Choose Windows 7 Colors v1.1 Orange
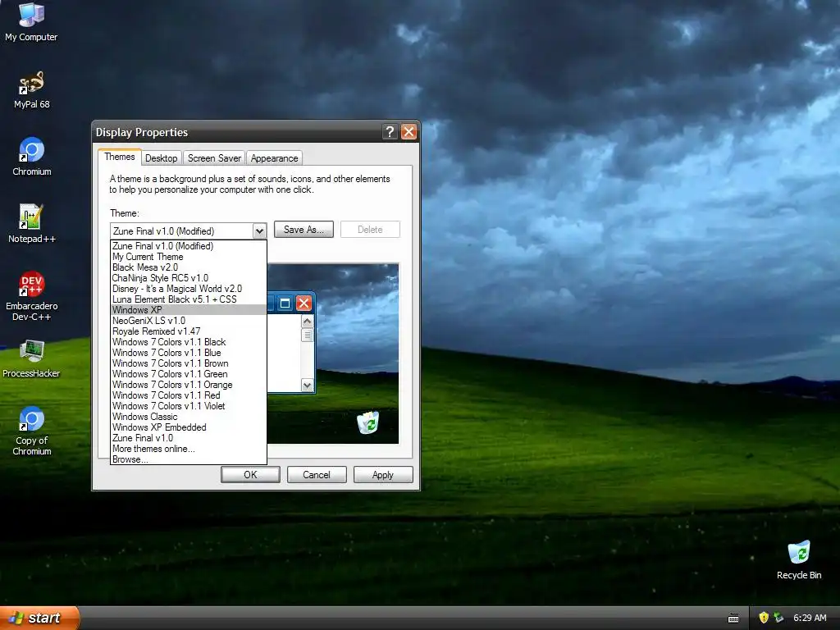 point(189,386)
